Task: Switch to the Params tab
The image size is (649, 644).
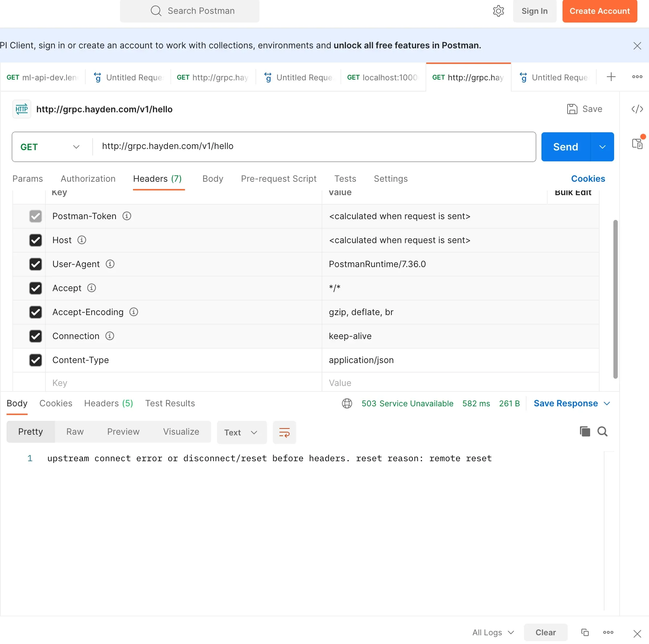Action: point(28,179)
